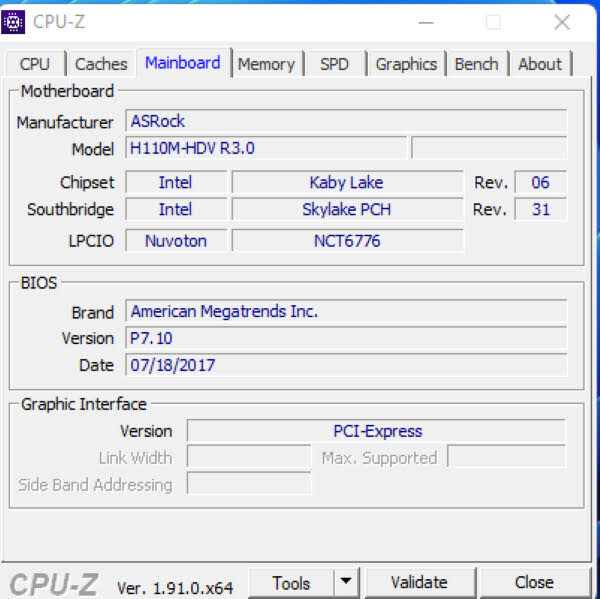Click the Model field H110M-HDV R3.0
This screenshot has width=600, height=599.
[266, 148]
